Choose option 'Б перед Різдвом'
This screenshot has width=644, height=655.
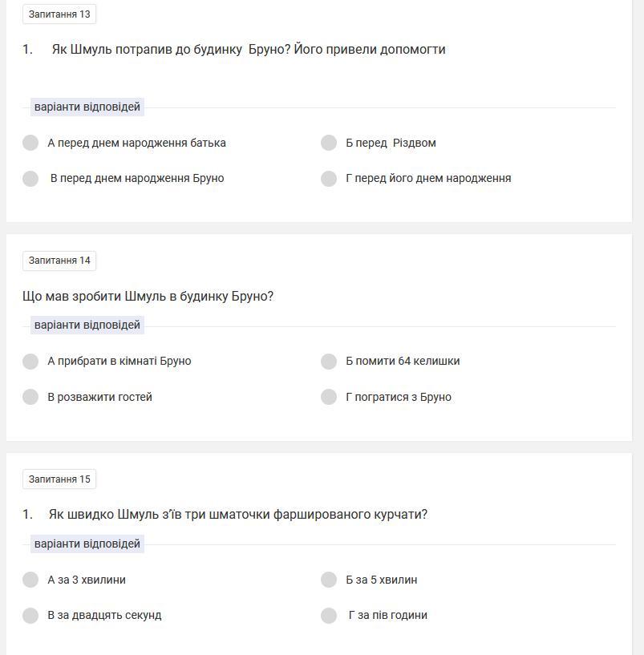click(329, 143)
